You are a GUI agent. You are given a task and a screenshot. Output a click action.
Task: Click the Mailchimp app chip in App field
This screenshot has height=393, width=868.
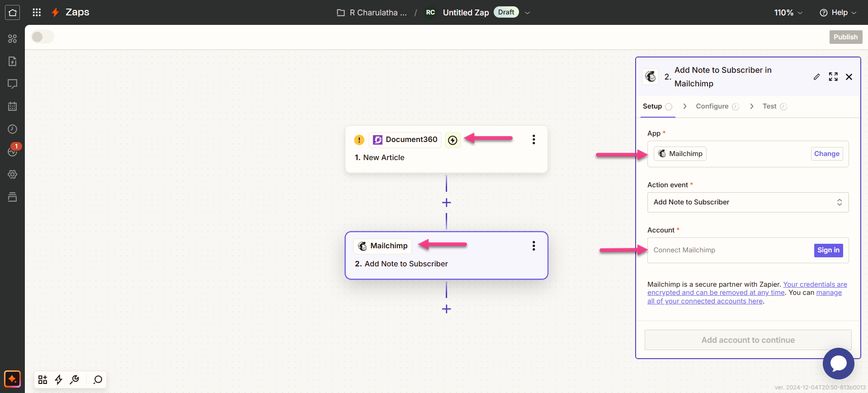pyautogui.click(x=680, y=154)
